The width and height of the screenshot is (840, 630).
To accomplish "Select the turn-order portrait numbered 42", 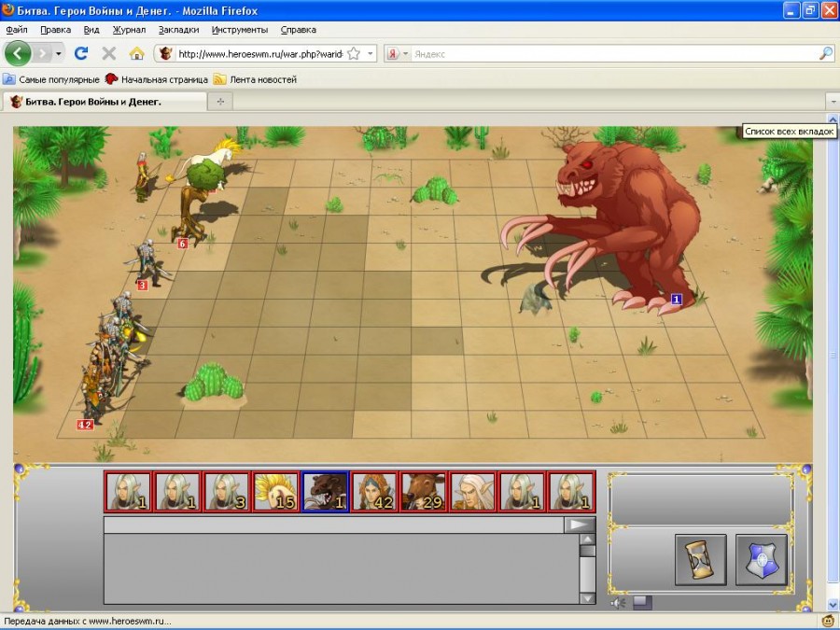I will (x=374, y=491).
